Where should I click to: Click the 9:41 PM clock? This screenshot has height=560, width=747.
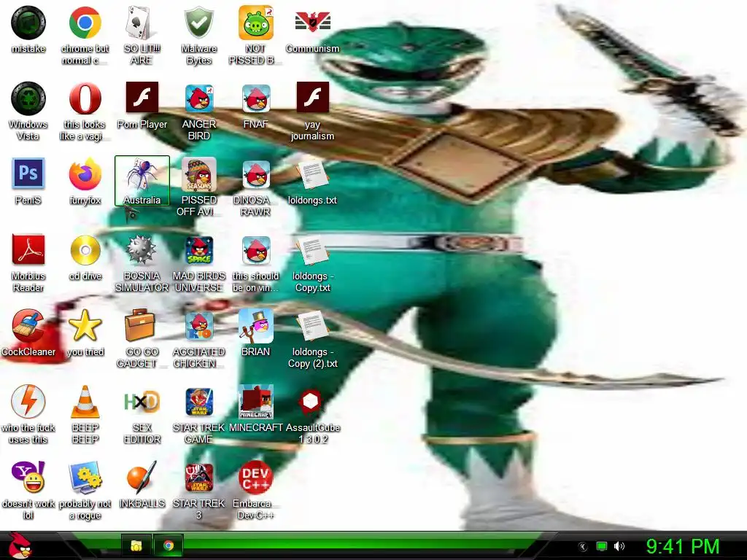pyautogui.click(x=682, y=546)
